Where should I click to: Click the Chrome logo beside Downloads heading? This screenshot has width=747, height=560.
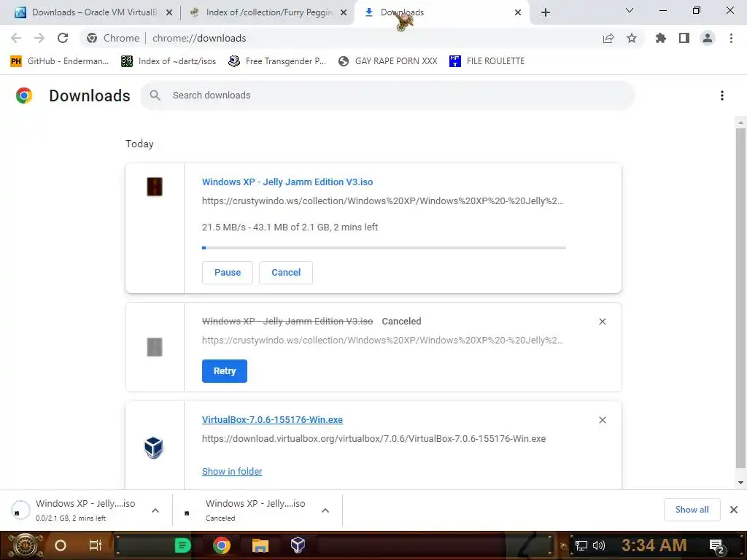pyautogui.click(x=24, y=96)
